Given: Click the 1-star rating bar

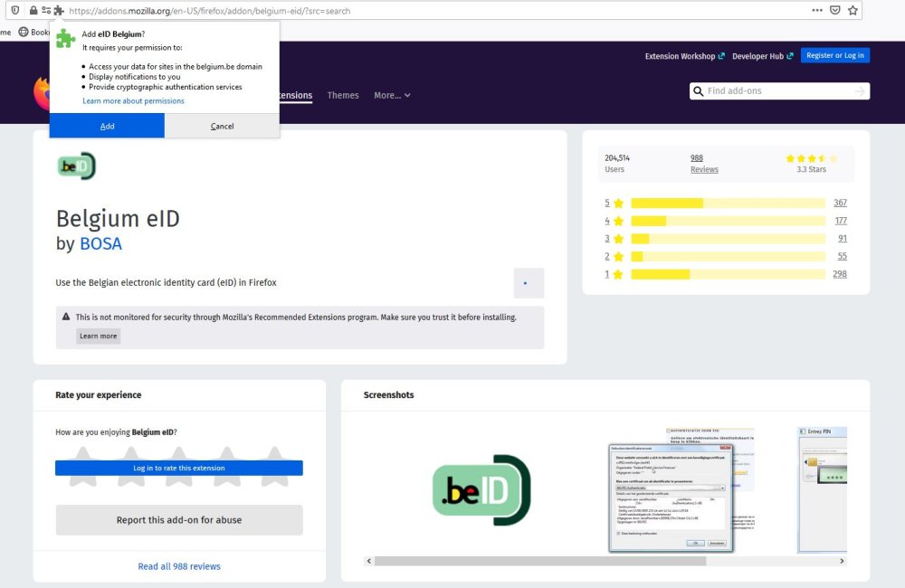Looking at the screenshot, I should pos(728,275).
